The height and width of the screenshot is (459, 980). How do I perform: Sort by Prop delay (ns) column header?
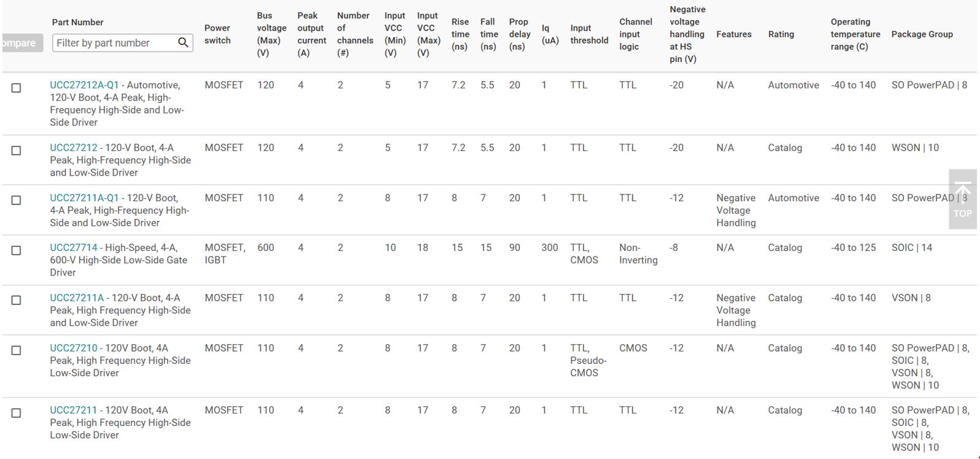[520, 34]
